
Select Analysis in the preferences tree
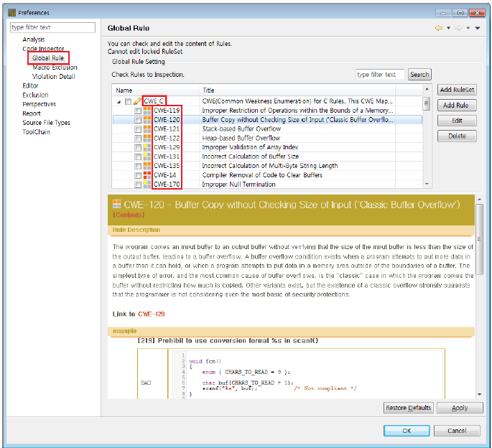pos(34,39)
